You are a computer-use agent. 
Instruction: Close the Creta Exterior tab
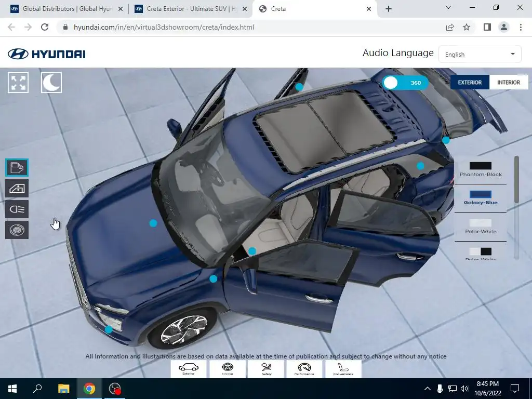[245, 9]
